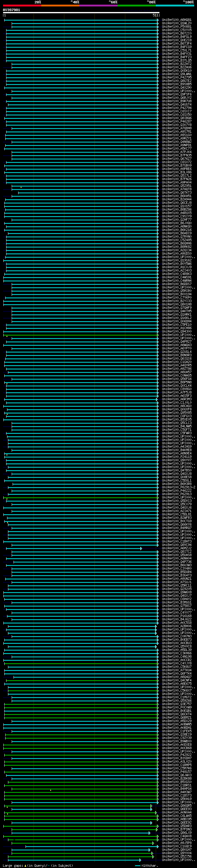Click the red 20% identity legend segment
197x868 pixels.
coord(22,6)
